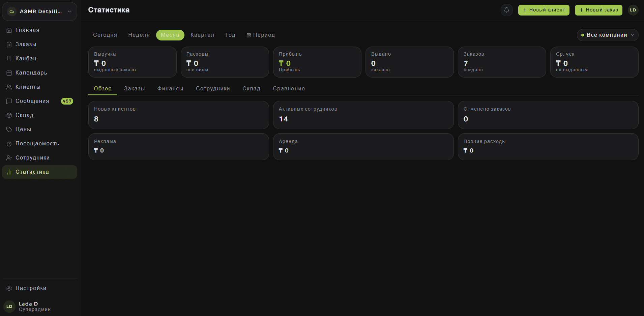The image size is (644, 316).
Task: Click the Цены tag icon
Action: click(9, 130)
